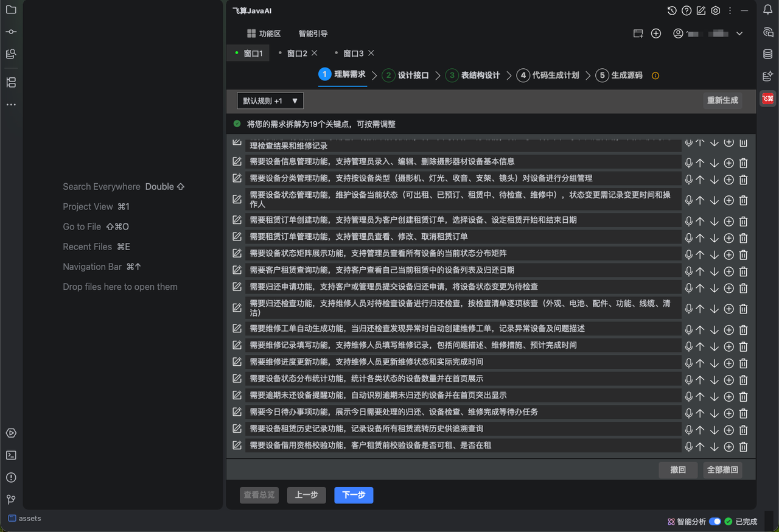
Task: Delete the 需要设备借用资格校验功能 row
Action: (743, 447)
